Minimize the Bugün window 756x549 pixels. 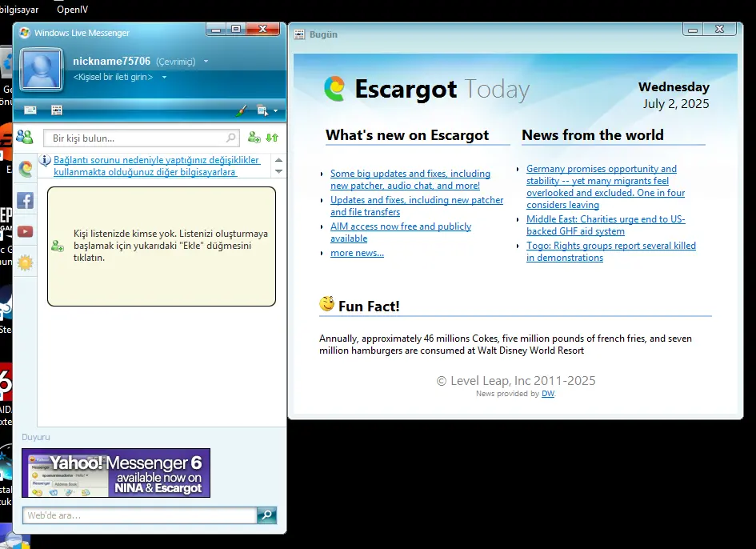(x=693, y=30)
